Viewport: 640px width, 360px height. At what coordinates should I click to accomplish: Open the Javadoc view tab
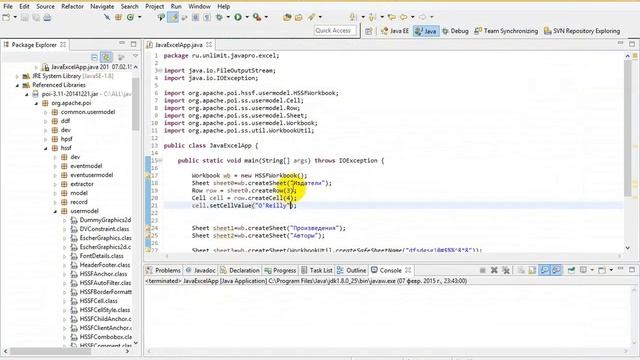[x=200, y=270]
